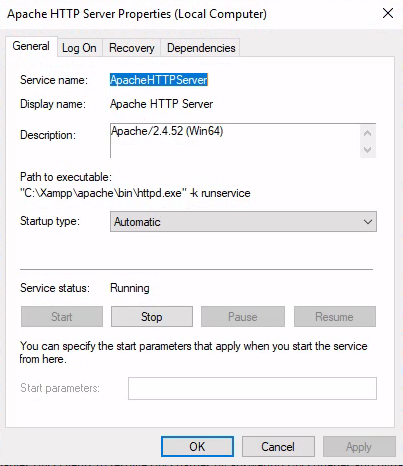Expand Startup type using the chevron arrow
403x466 pixels.
coord(368,222)
